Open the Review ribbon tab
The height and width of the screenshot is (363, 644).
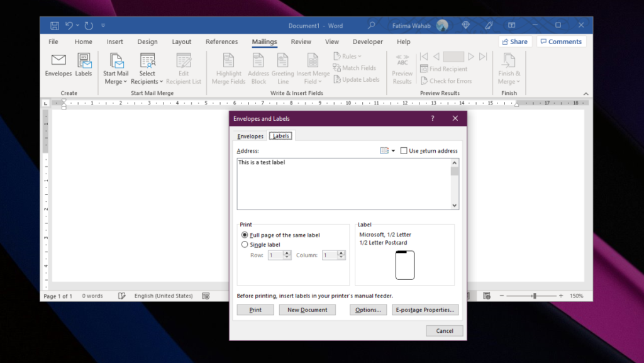pyautogui.click(x=301, y=42)
